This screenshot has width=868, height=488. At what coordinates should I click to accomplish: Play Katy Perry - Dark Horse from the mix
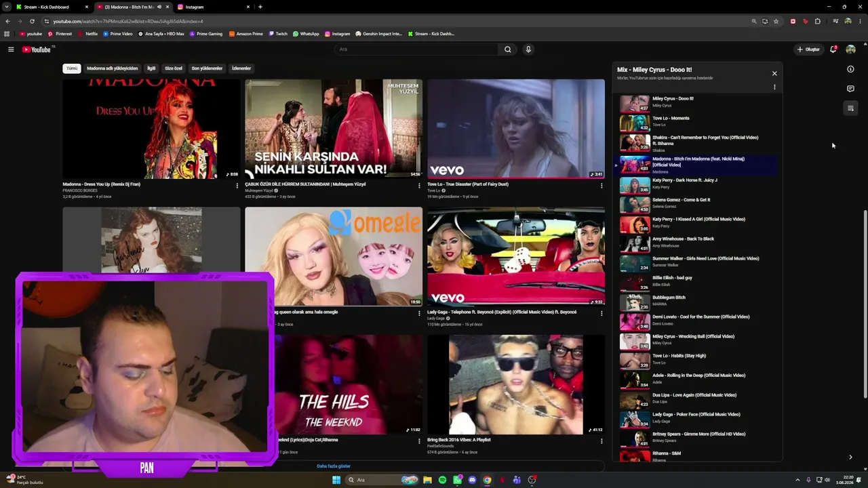[697, 185]
